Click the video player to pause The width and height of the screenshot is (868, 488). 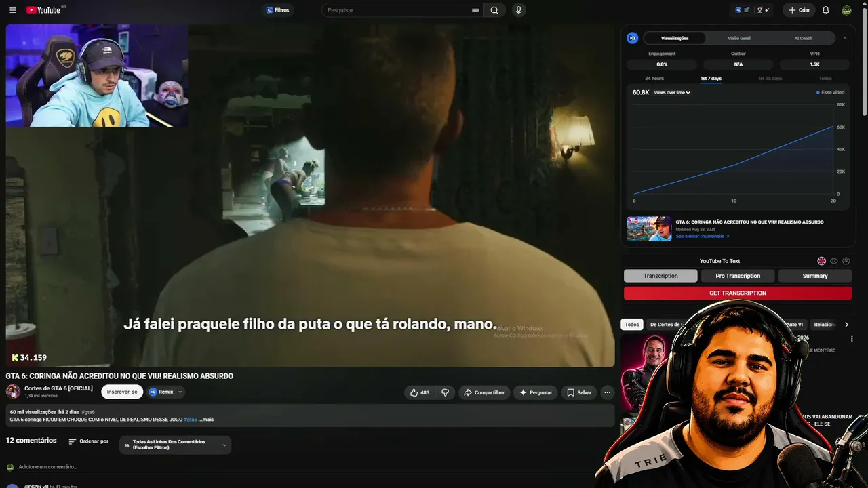point(310,195)
